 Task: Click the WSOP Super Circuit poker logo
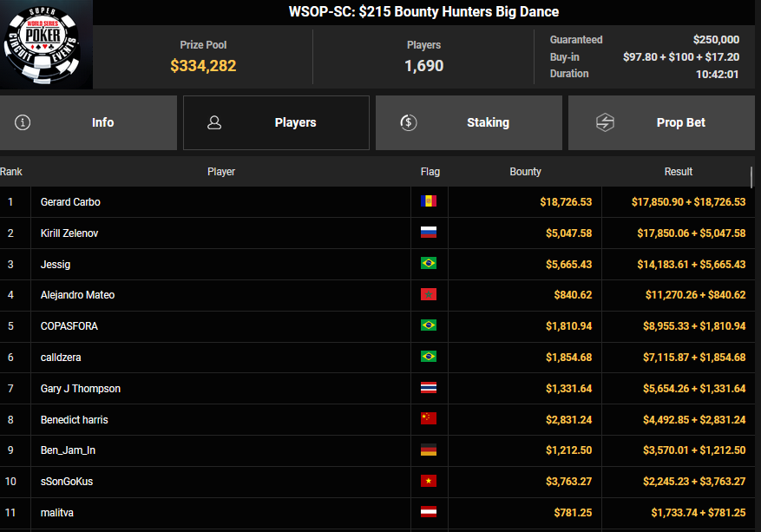46,45
